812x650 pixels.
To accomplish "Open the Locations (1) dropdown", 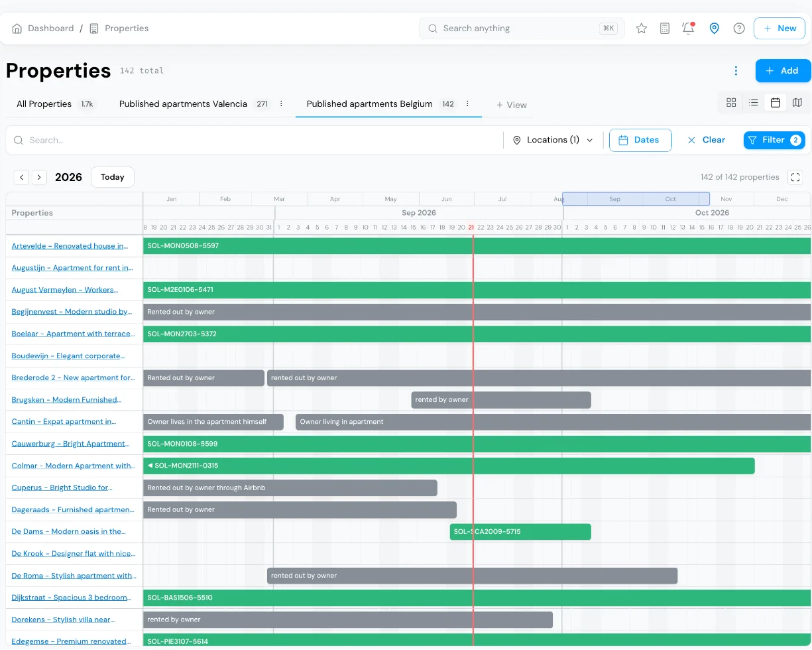I will (x=553, y=140).
